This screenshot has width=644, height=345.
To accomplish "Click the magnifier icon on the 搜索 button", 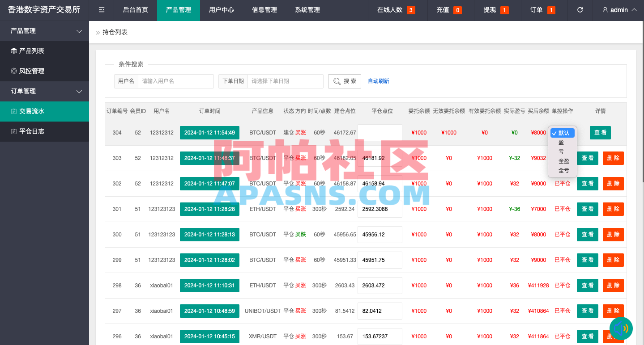I will pyautogui.click(x=337, y=81).
